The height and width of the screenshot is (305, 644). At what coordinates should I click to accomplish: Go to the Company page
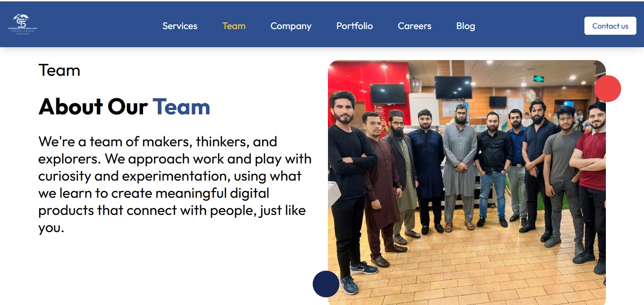[291, 26]
